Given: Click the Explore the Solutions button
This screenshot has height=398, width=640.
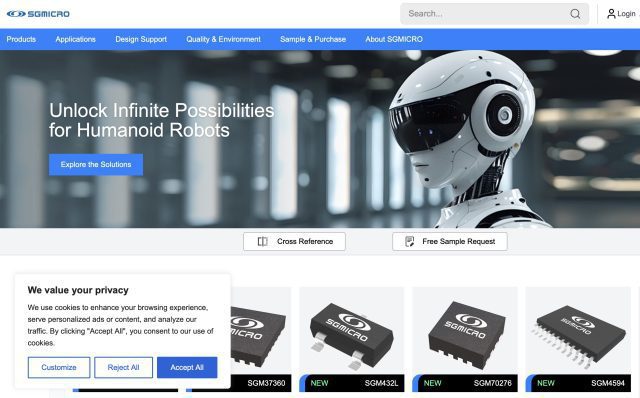Looking at the screenshot, I should tap(96, 165).
